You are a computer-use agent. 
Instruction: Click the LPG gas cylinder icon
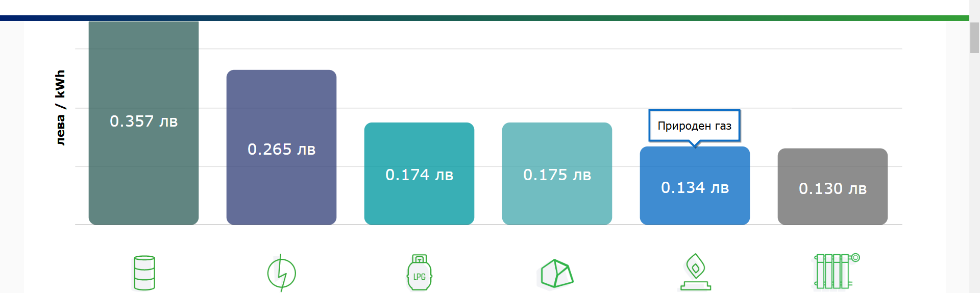pos(420,273)
